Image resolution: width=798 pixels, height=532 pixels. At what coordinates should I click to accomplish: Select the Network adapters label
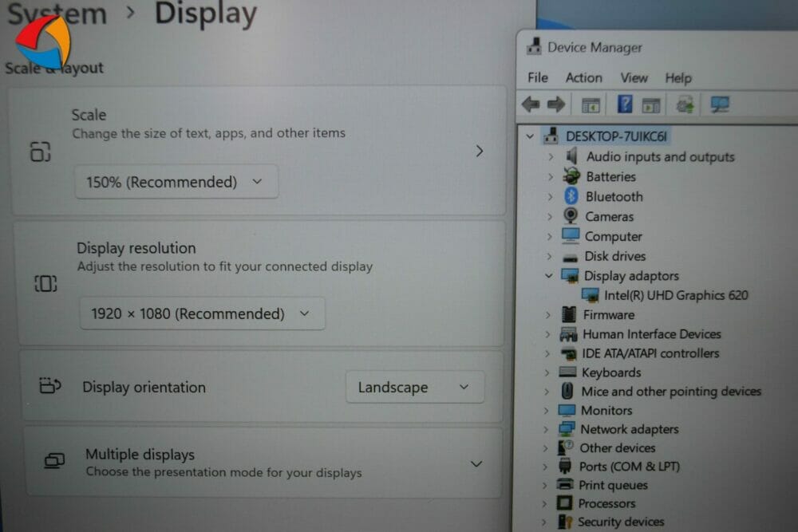[x=630, y=429]
